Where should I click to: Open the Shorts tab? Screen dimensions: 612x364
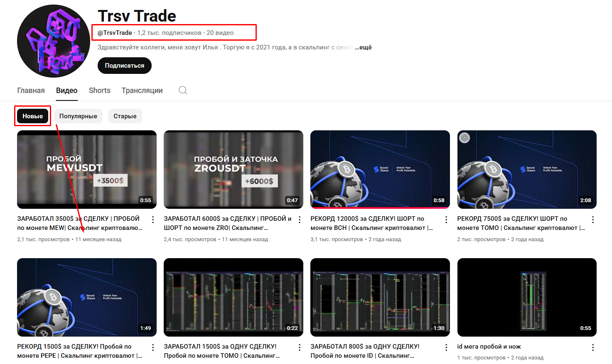coord(100,90)
